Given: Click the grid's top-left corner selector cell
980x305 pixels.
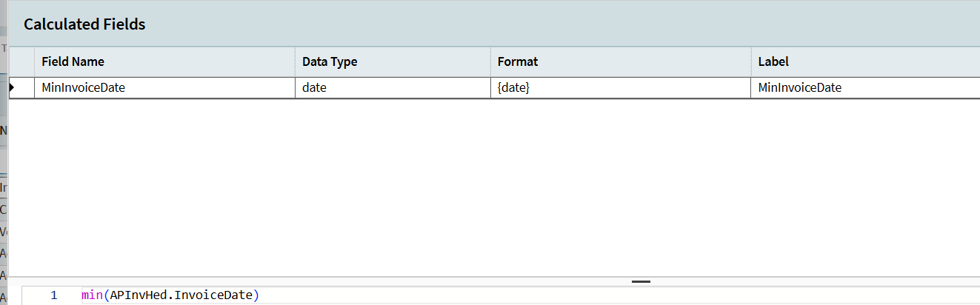Looking at the screenshot, I should pyautogui.click(x=21, y=61).
